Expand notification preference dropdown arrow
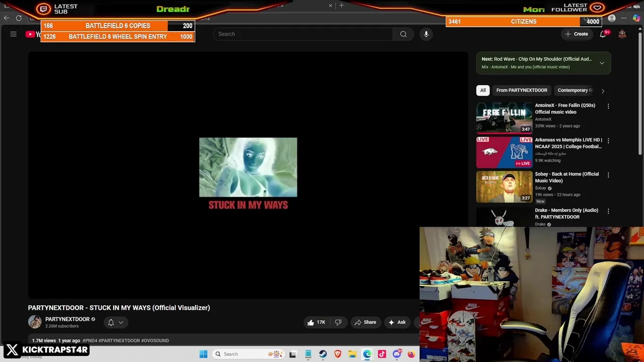Screen dimensions: 644x362 point(121,323)
